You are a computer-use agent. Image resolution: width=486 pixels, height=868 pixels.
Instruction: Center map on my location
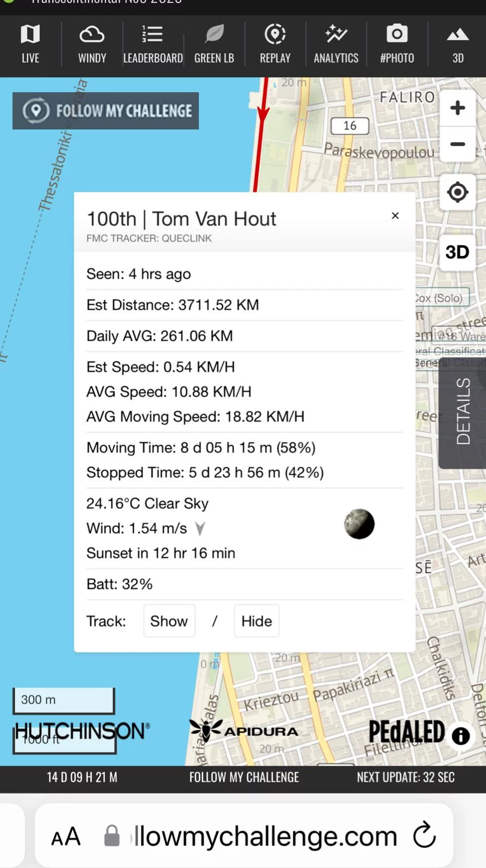click(457, 192)
